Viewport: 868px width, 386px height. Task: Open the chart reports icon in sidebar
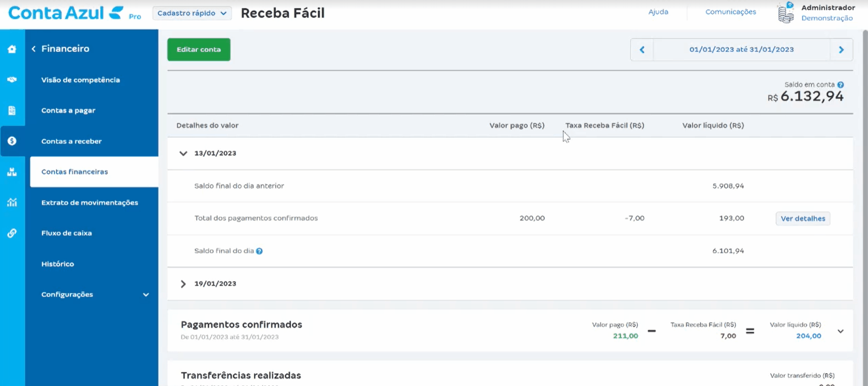click(x=12, y=202)
